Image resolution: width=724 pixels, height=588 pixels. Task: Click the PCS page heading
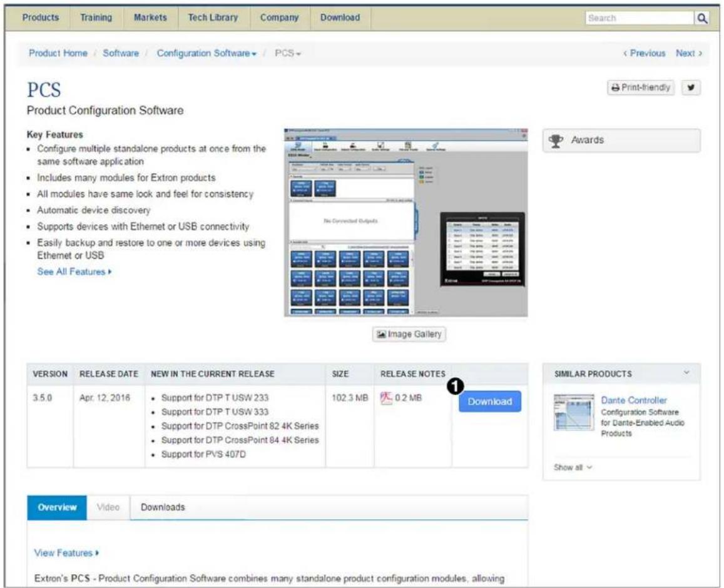click(x=44, y=90)
